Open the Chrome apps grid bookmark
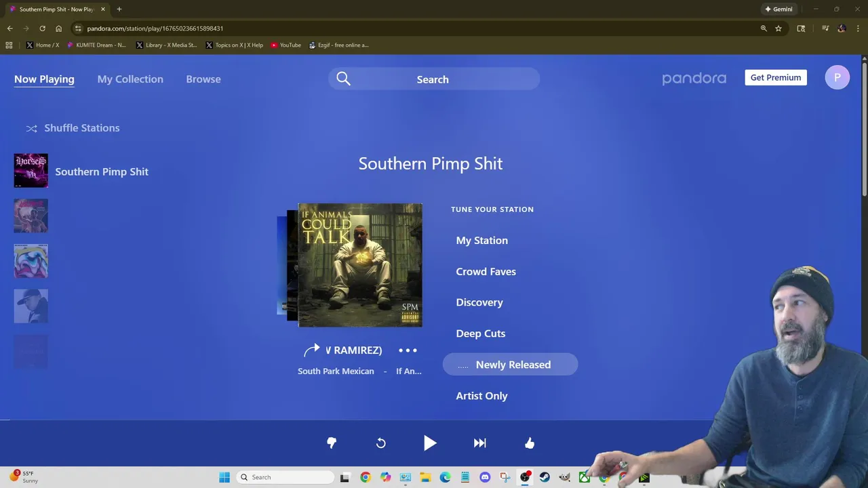 (9, 45)
